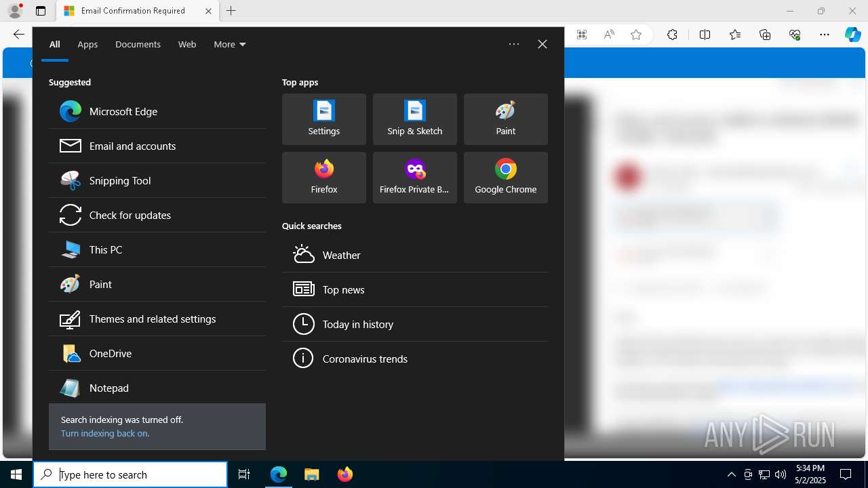Open Firefox Private Browsing tile
Screen dimensions: 868x488
coord(415,178)
